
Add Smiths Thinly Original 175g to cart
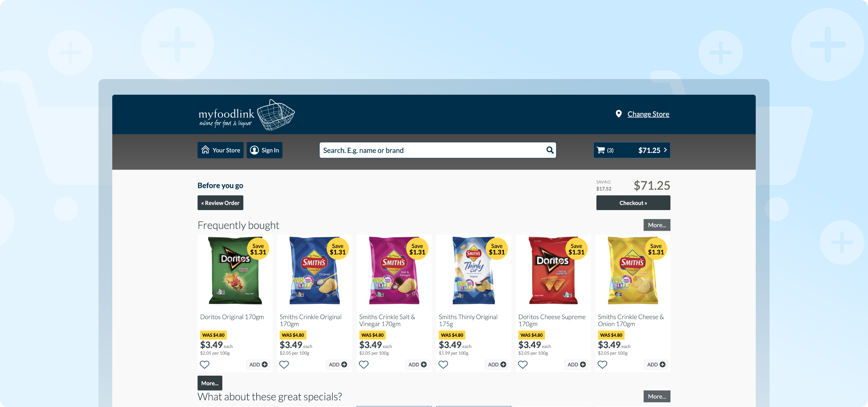497,365
